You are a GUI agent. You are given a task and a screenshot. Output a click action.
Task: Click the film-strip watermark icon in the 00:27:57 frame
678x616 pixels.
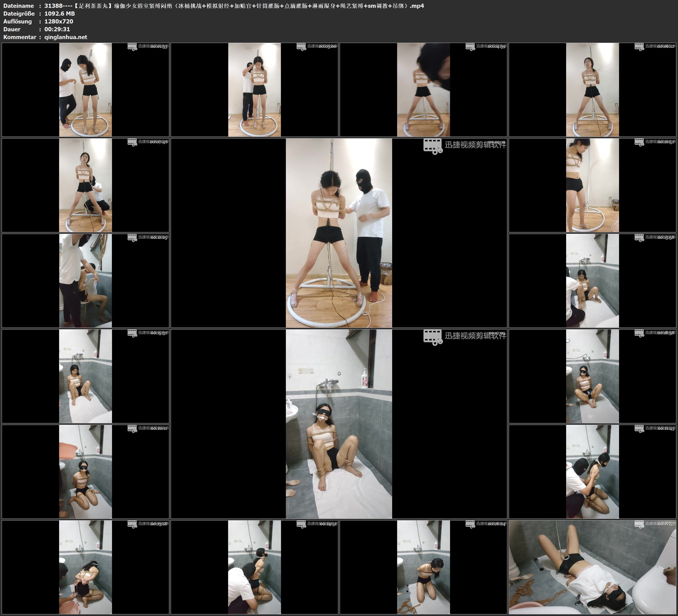(639, 524)
